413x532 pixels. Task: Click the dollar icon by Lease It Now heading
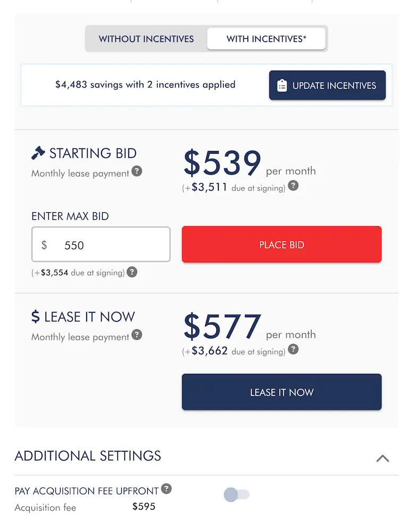tap(36, 317)
